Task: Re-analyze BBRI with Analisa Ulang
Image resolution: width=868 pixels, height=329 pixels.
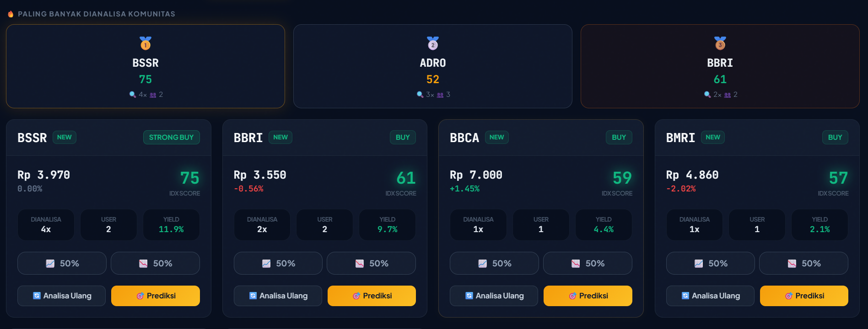Action: point(278,296)
